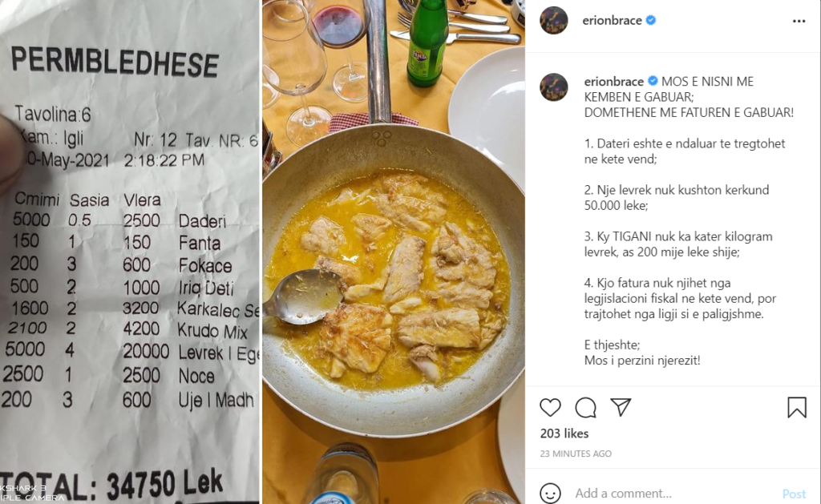The width and height of the screenshot is (821, 504).
Task: Click the 23 minutes ago timestamp
Action: point(576,454)
